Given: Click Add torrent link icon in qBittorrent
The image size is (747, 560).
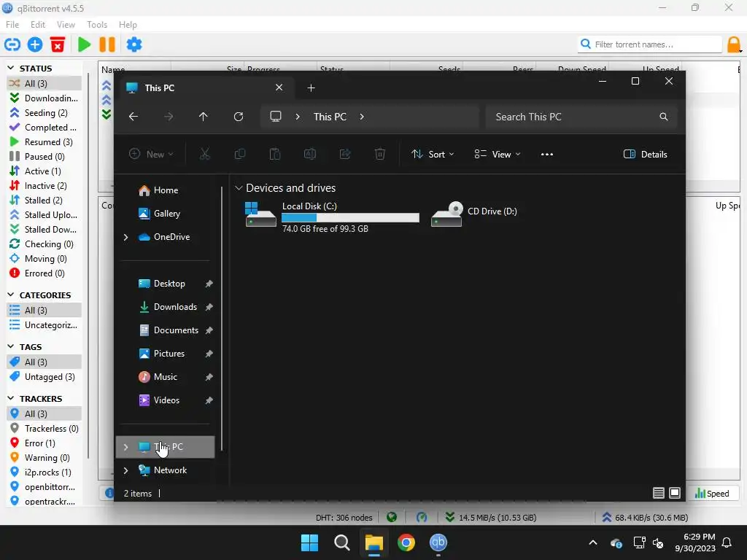Looking at the screenshot, I should tap(12, 44).
